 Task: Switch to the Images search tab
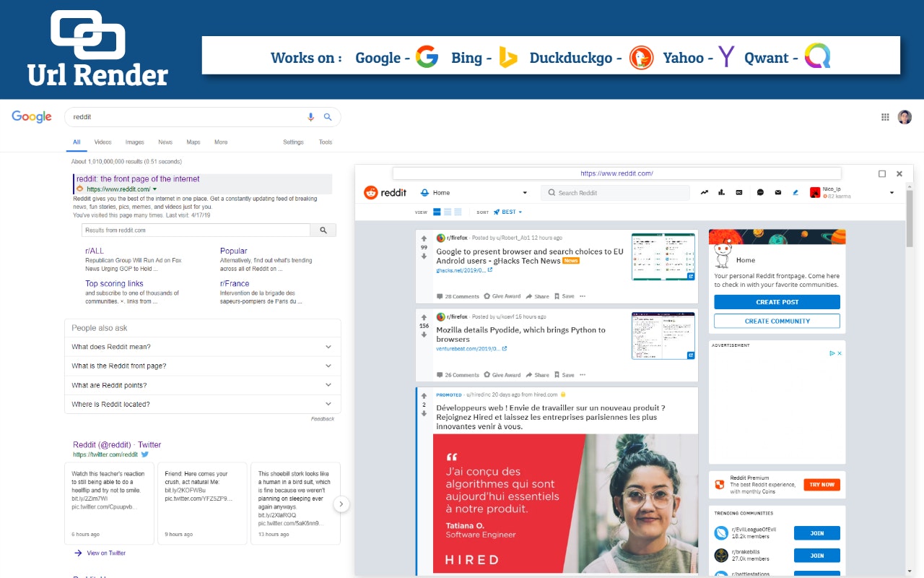135,142
